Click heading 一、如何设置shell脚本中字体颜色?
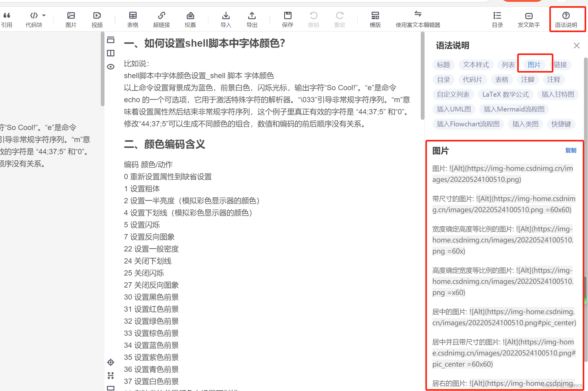 click(204, 43)
